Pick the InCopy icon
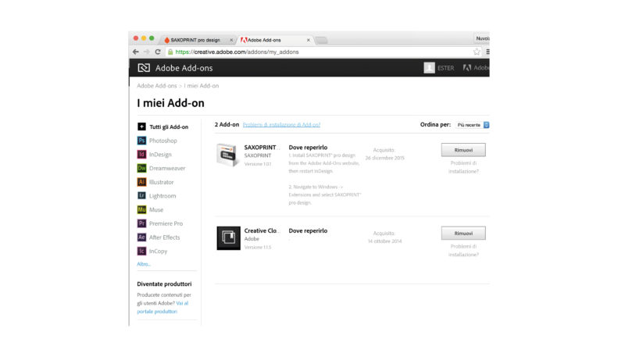 pos(141,251)
